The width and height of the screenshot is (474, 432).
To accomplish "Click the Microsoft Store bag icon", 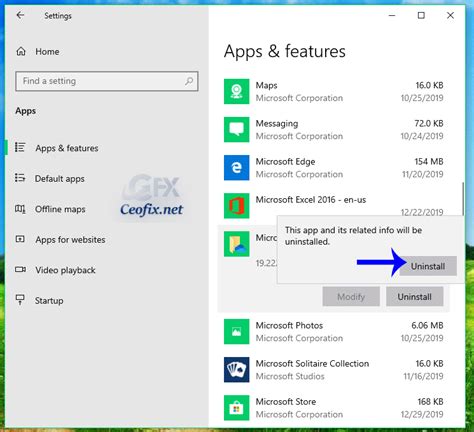I will tap(236, 408).
